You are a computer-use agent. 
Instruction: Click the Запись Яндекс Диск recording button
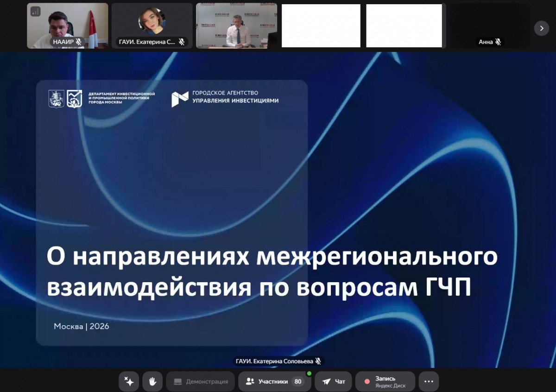(385, 381)
